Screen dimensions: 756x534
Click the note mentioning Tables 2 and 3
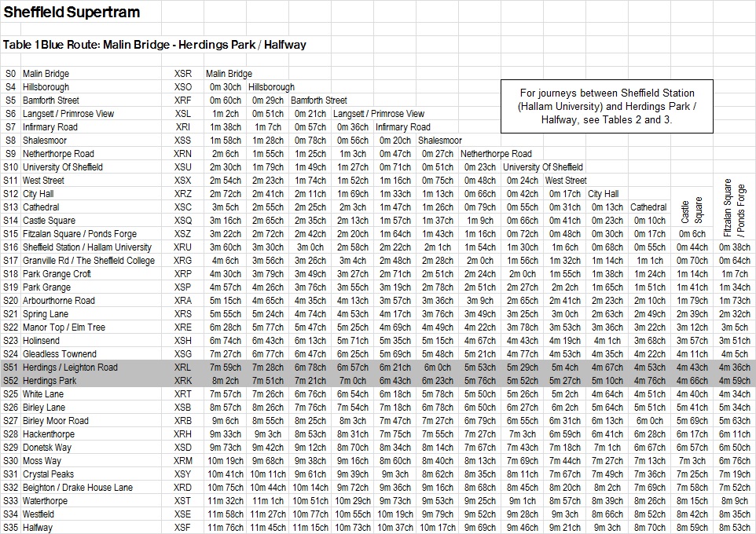607,106
